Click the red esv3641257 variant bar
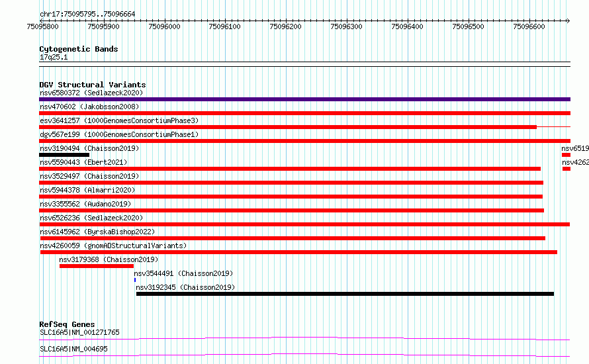The width and height of the screenshot is (589, 364). coord(288,127)
